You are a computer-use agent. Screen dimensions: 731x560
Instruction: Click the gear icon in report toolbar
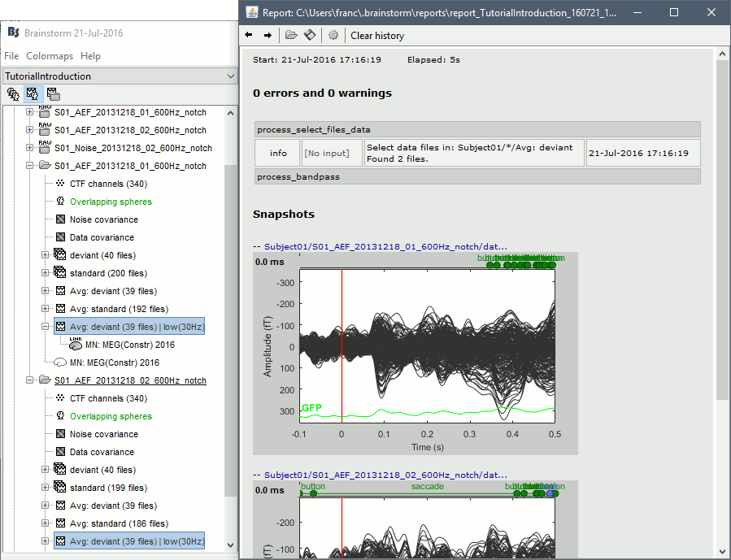click(333, 35)
